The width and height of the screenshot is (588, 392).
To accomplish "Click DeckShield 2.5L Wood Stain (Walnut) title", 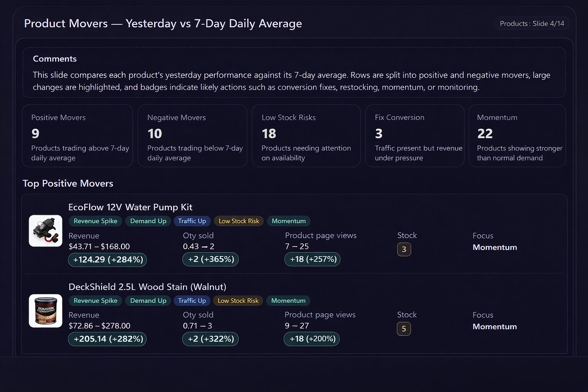I will coord(147,287).
